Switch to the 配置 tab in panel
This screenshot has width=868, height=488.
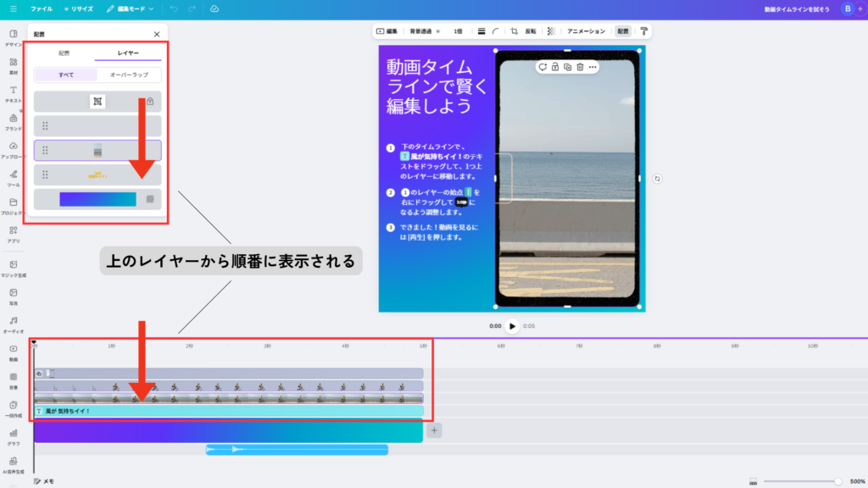[64, 53]
